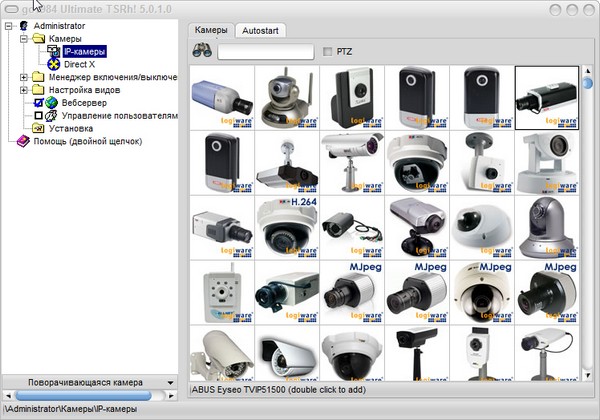Screen dimensions: 600x420
Task: Click the binoculars search icon
Action: 201,51
